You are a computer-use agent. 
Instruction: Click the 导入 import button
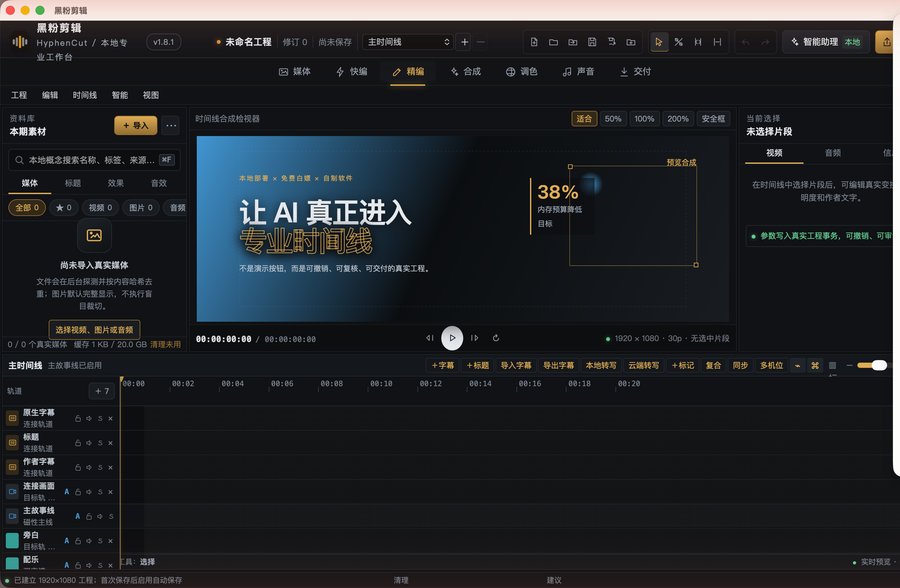point(136,125)
